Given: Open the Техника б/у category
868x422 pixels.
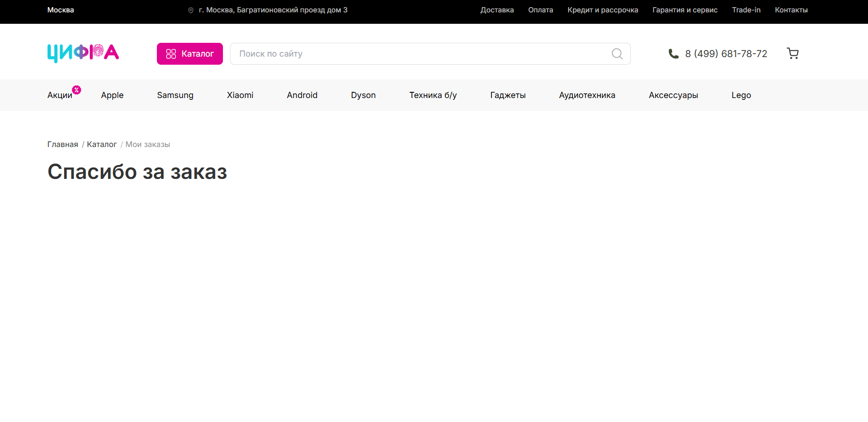Looking at the screenshot, I should (433, 95).
